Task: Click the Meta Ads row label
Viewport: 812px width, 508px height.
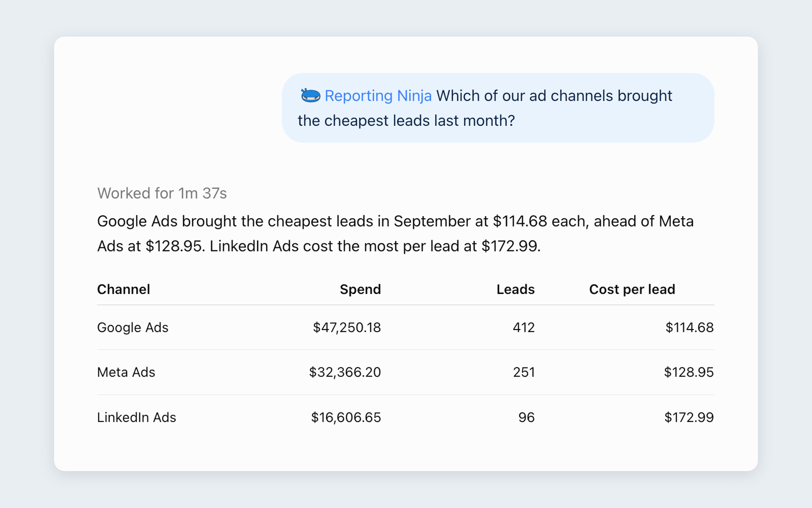Action: pos(126,372)
